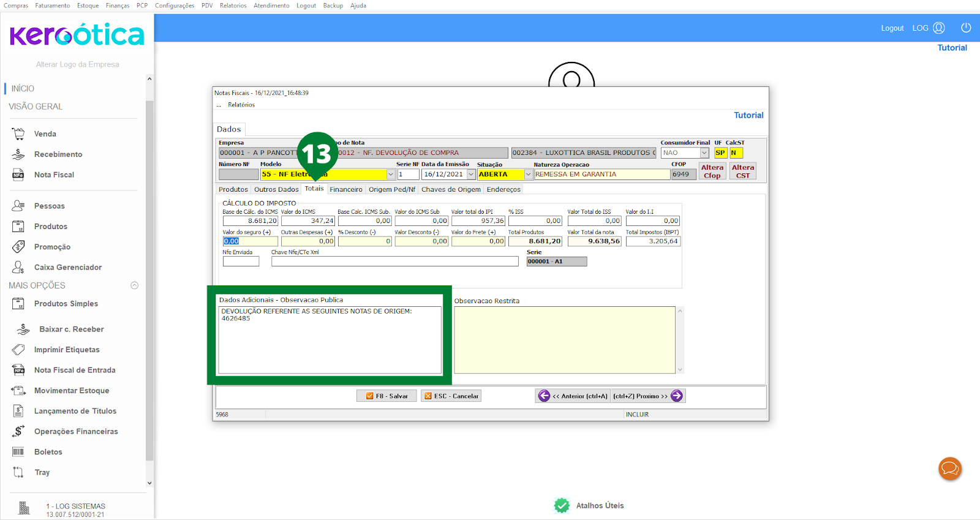This screenshot has width=980, height=520.
Task: Click the Baixar c. Receber icon
Action: (23, 329)
